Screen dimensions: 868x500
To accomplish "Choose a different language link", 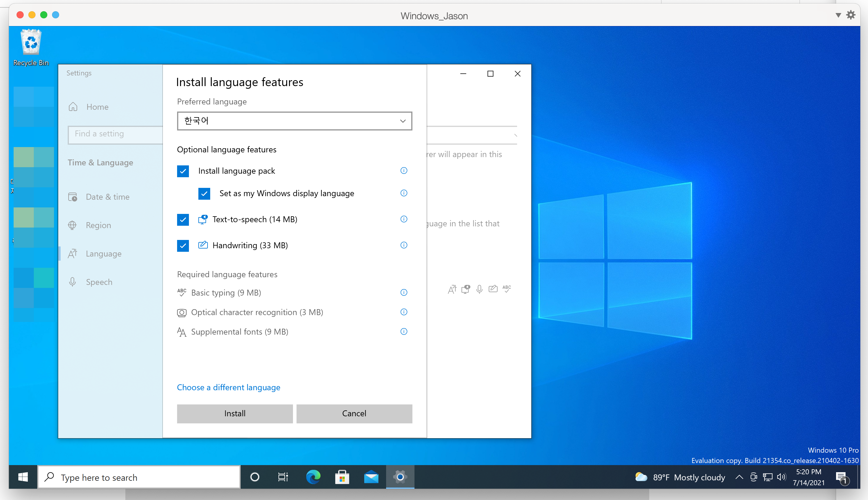I will click(229, 387).
